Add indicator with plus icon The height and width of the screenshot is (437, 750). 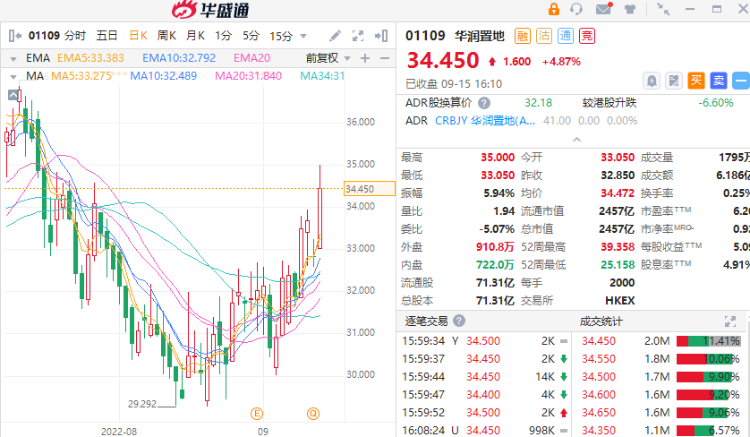365,58
